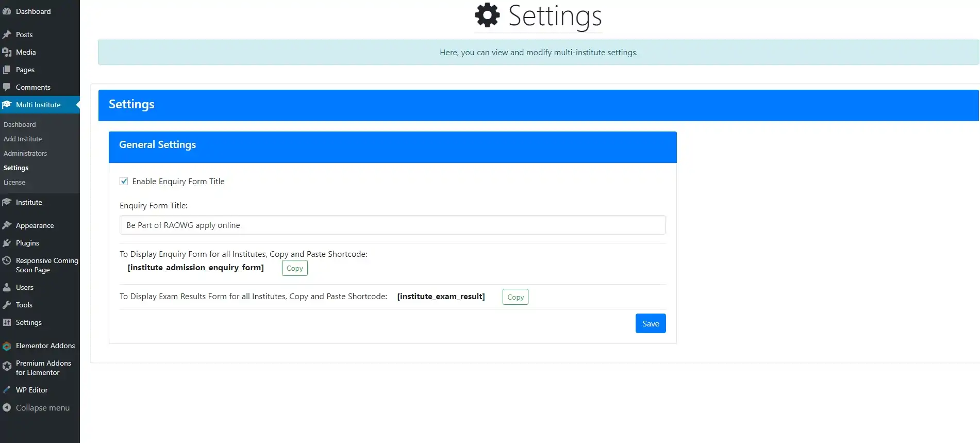Click the Multi Institute graduation cap icon
980x443 pixels.
pos(7,105)
